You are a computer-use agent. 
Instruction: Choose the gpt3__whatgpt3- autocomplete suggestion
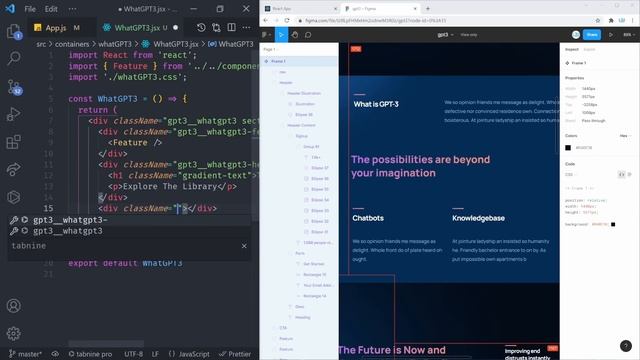[129, 220]
